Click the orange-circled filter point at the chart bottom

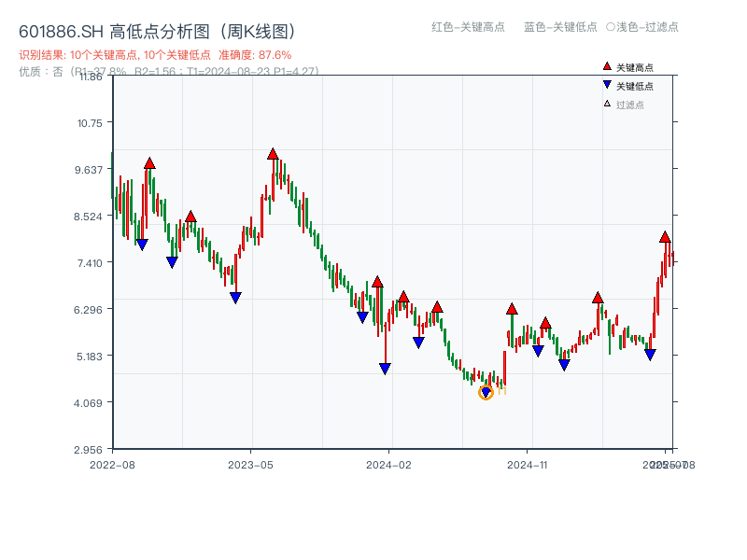click(486, 392)
